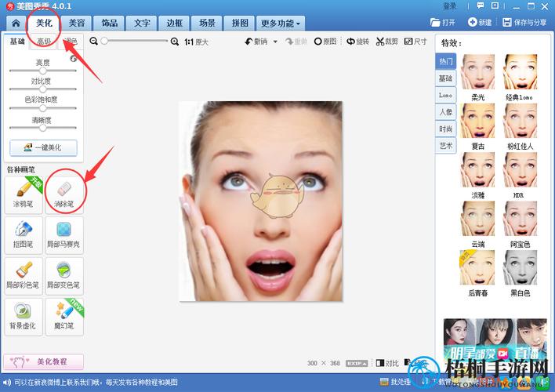Choose the 基础 effects category
555x392 pixels.
(x=445, y=78)
